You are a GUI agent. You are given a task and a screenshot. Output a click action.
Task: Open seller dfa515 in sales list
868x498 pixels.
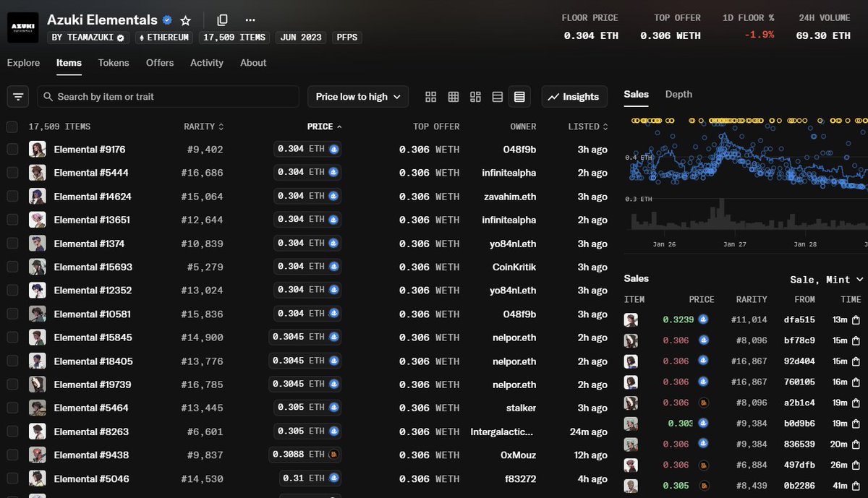coord(799,319)
